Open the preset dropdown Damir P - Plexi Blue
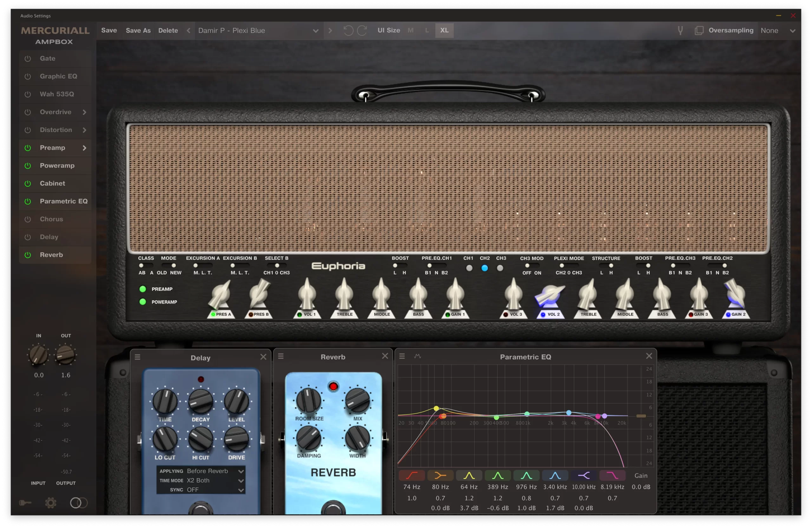This screenshot has height=528, width=812. 259,31
